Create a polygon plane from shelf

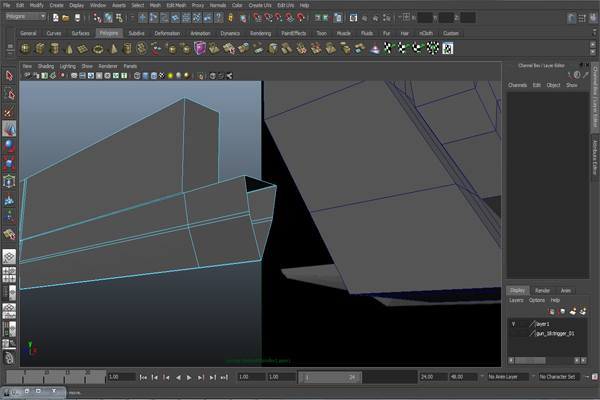(83, 49)
